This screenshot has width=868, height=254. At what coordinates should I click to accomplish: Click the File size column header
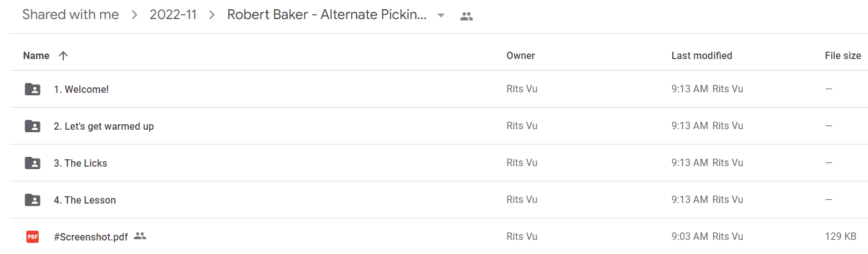pyautogui.click(x=843, y=55)
